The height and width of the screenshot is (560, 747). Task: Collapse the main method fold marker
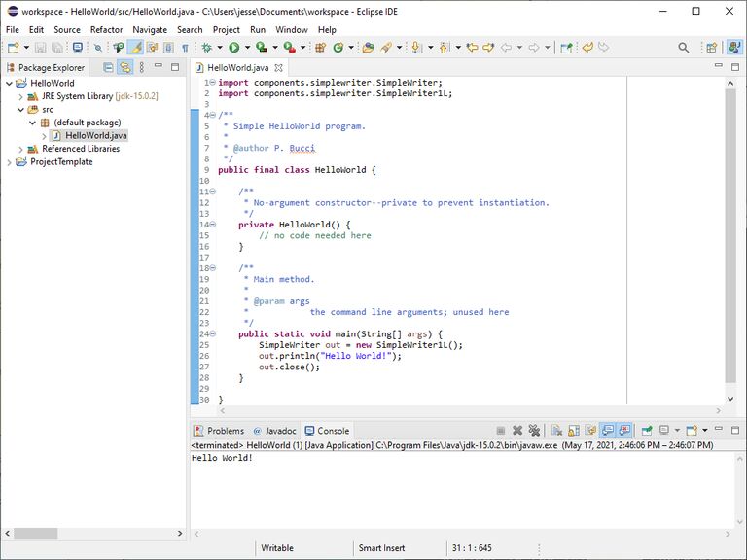tap(212, 333)
